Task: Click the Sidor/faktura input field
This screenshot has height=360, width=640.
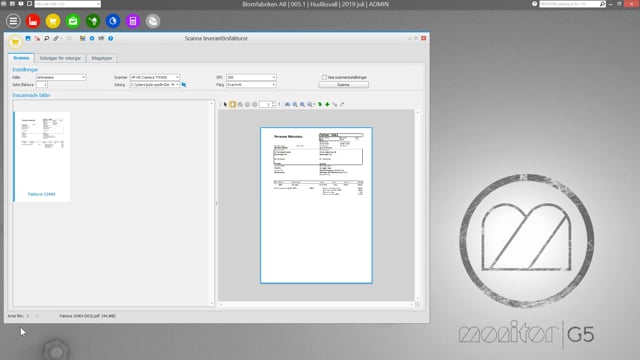Action: click(x=42, y=84)
